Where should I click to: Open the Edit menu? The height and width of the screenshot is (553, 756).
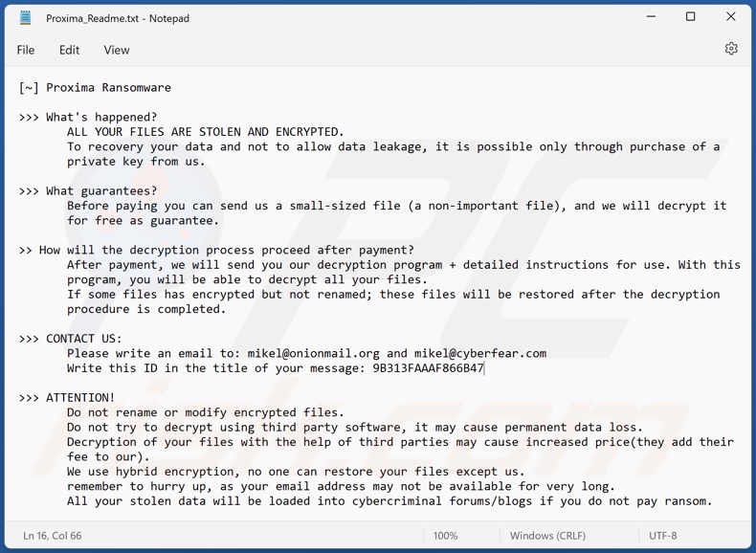tap(70, 50)
